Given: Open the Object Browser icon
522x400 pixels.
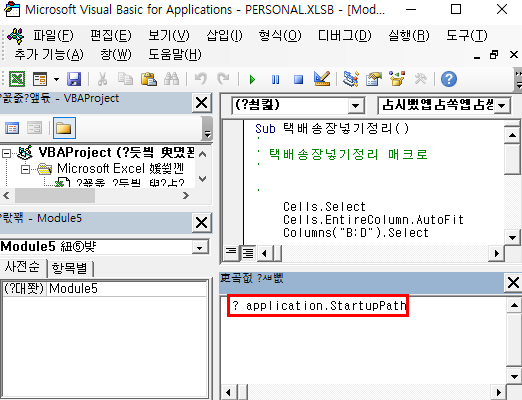Looking at the screenshot, I should coord(397,79).
